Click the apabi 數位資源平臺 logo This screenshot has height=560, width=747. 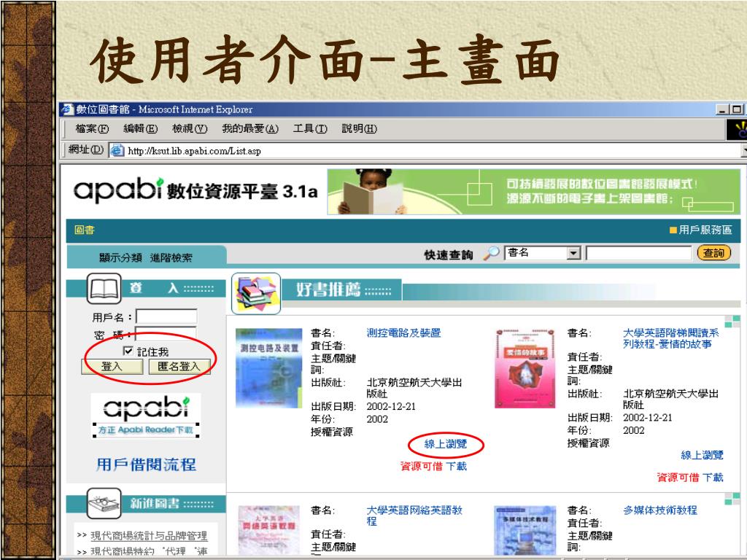point(196,190)
